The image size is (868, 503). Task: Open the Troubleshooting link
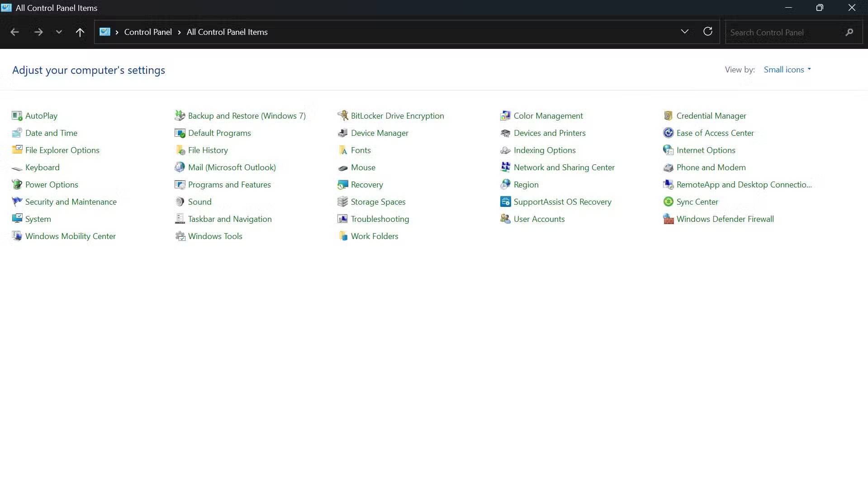pyautogui.click(x=380, y=219)
